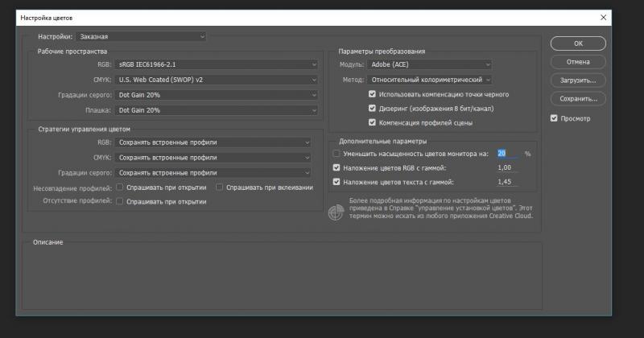
Task: Open the RGB working space dropdown
Action: (216, 64)
